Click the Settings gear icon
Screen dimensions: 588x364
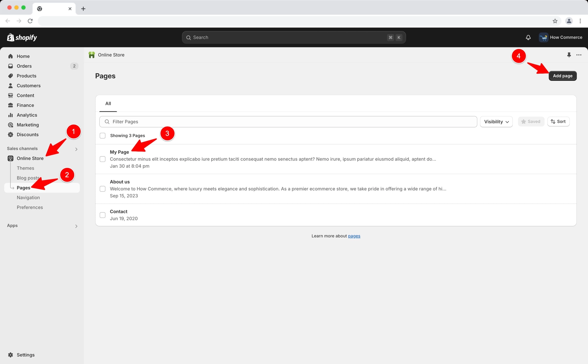coord(10,355)
